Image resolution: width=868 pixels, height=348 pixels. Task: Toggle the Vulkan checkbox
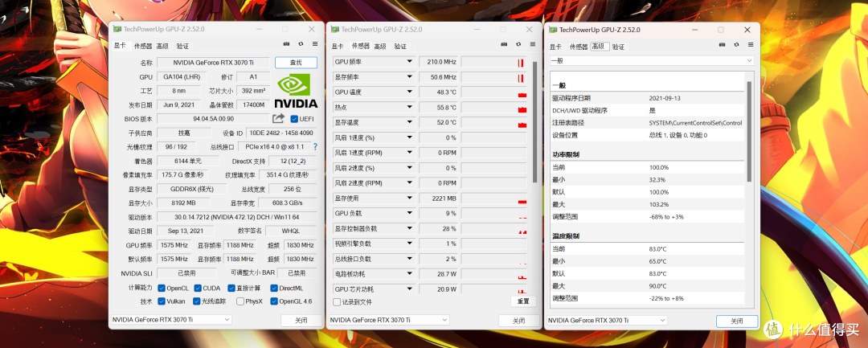(161, 301)
